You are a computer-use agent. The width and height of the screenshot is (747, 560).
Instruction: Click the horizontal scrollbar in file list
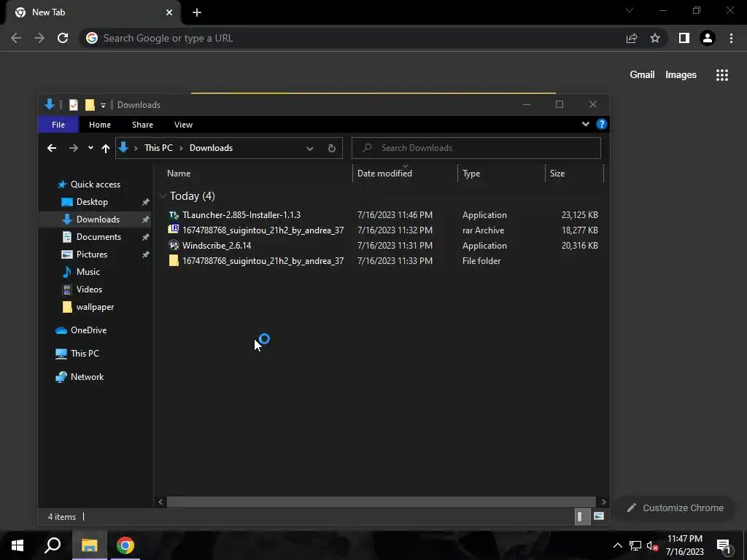(x=381, y=502)
